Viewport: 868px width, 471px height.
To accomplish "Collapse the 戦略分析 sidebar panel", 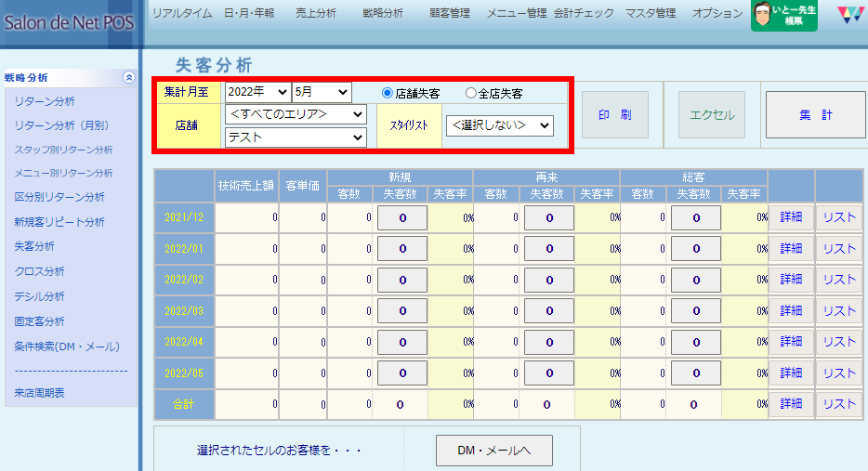I will coord(128,78).
